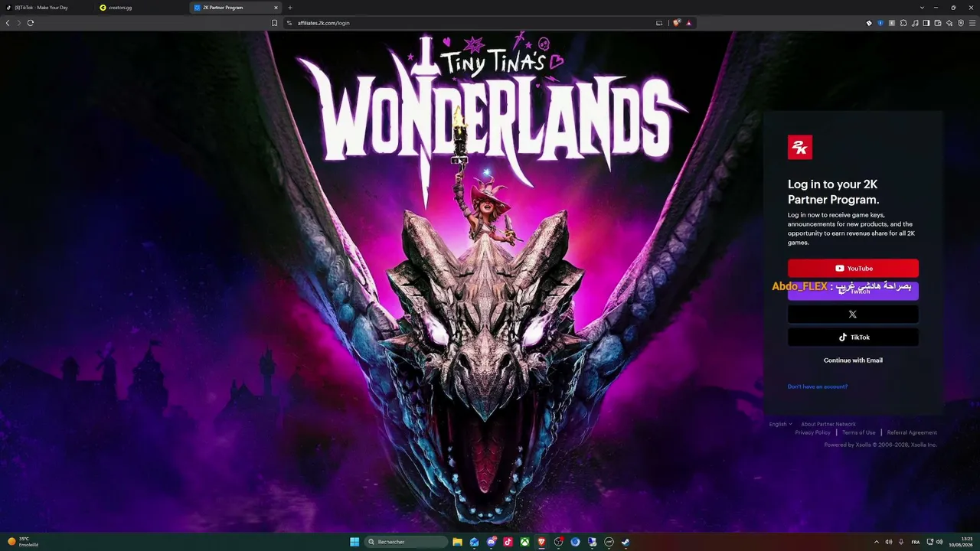Open the weather widget showing 35°C

click(x=23, y=542)
